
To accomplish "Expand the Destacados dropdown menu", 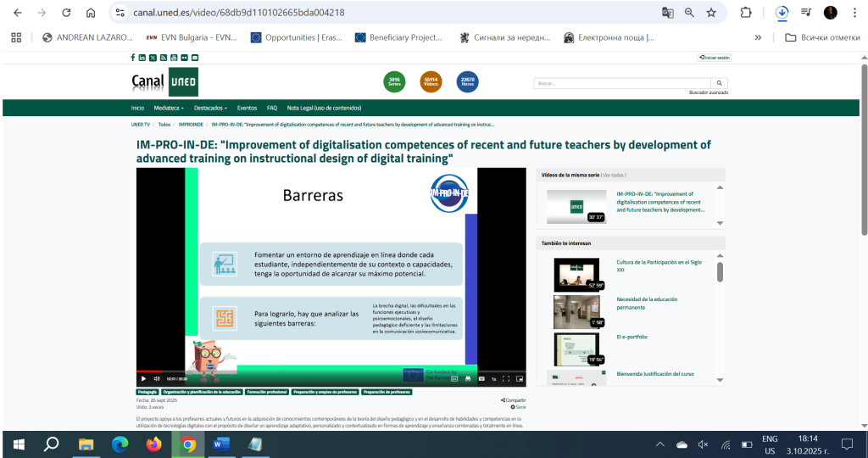I will point(210,109).
